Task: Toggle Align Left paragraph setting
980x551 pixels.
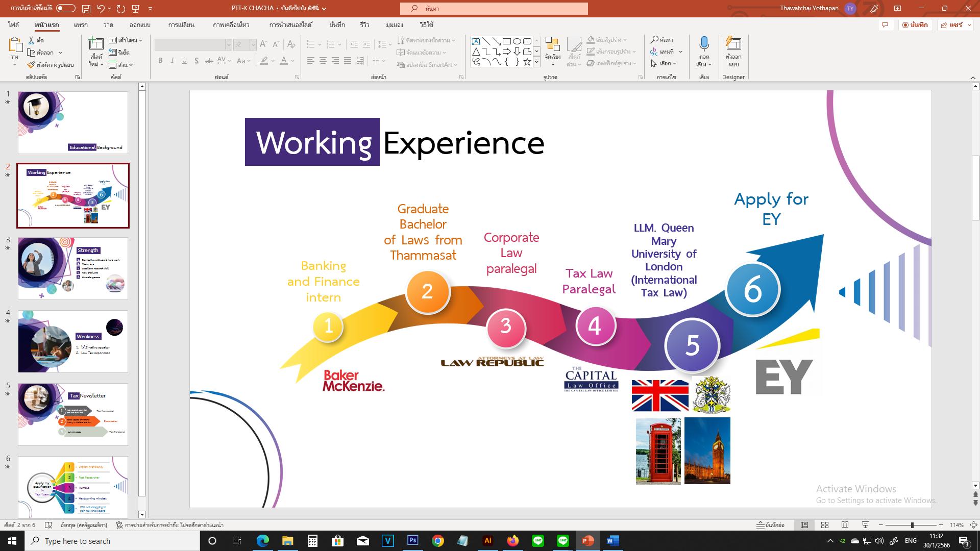Action: (x=310, y=61)
